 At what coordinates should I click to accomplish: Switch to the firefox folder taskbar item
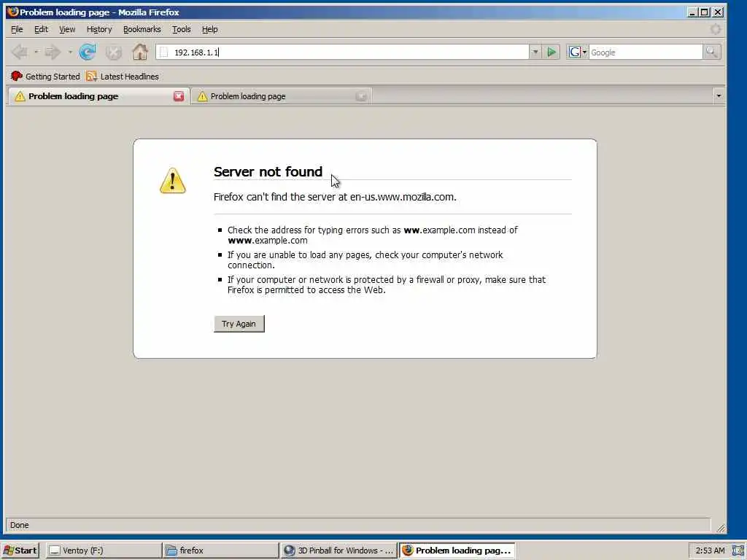click(220, 551)
